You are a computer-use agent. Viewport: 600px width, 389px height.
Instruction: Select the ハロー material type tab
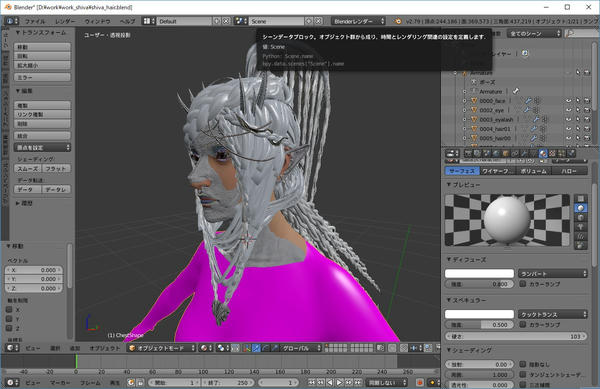coord(569,171)
